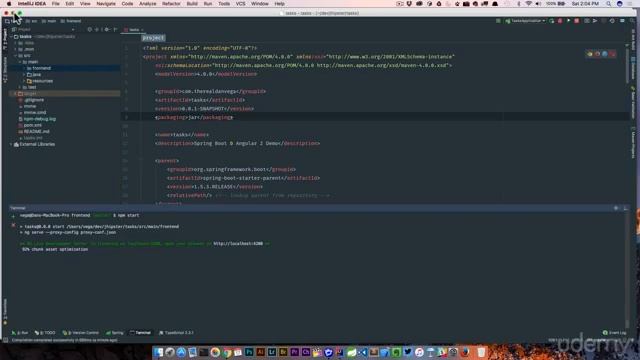Viewport: 640px width, 360px height.
Task: Click the frontend breadcrumb in the navigation bar
Action: pos(71,21)
